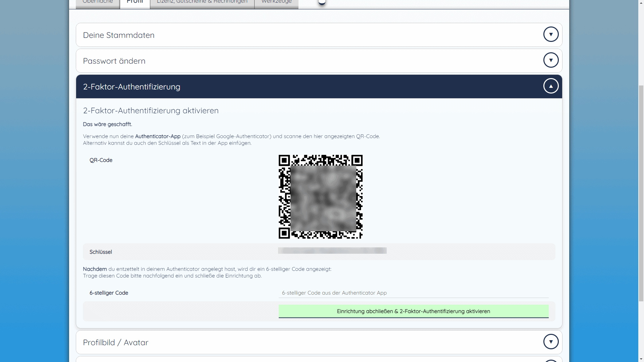Click the 'Schlüssel' label
This screenshot has height=362, width=644.
pyautogui.click(x=101, y=252)
